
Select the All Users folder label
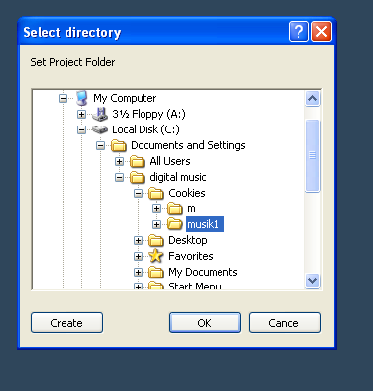point(170,161)
